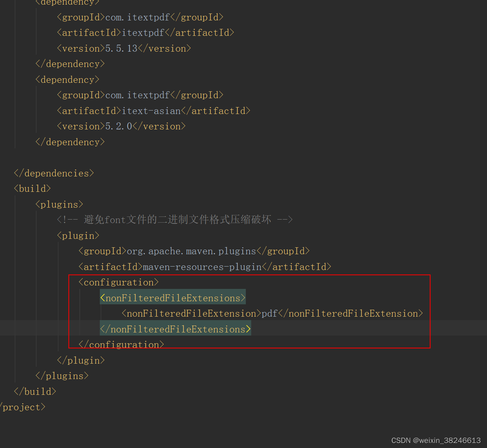Click the build opening tag
The image size is (487, 448).
point(32,188)
